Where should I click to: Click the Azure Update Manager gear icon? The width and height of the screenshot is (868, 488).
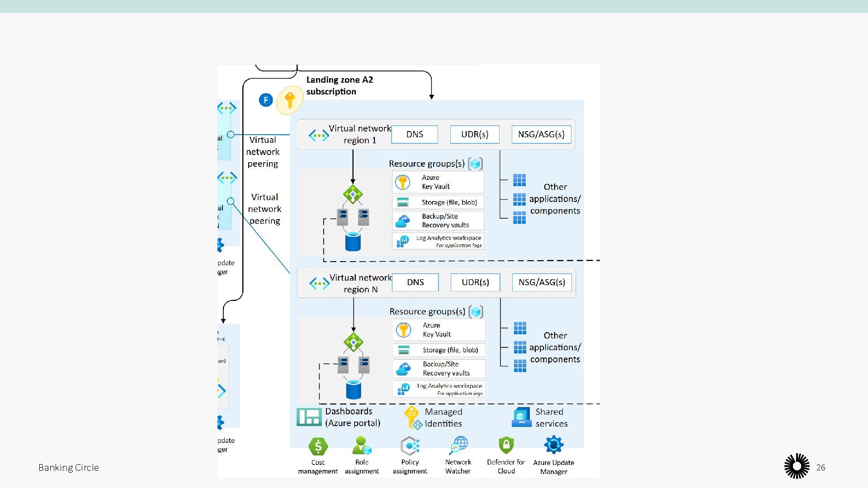click(x=553, y=445)
